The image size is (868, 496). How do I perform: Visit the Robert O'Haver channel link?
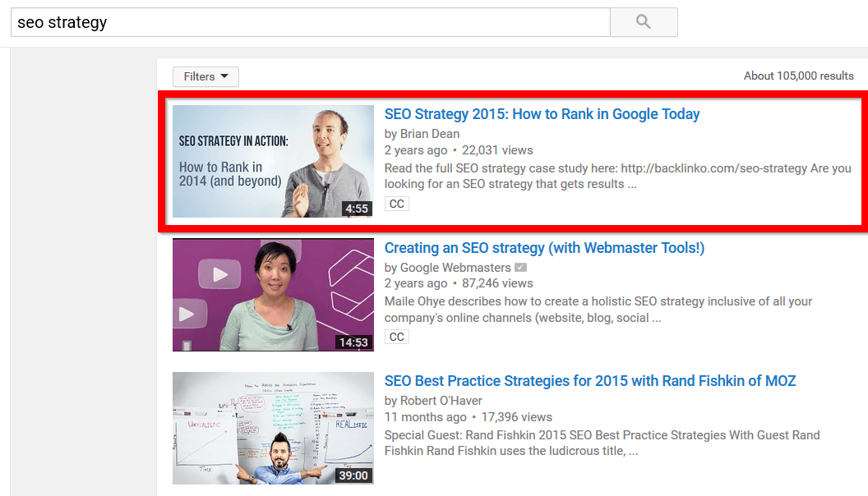pos(441,401)
